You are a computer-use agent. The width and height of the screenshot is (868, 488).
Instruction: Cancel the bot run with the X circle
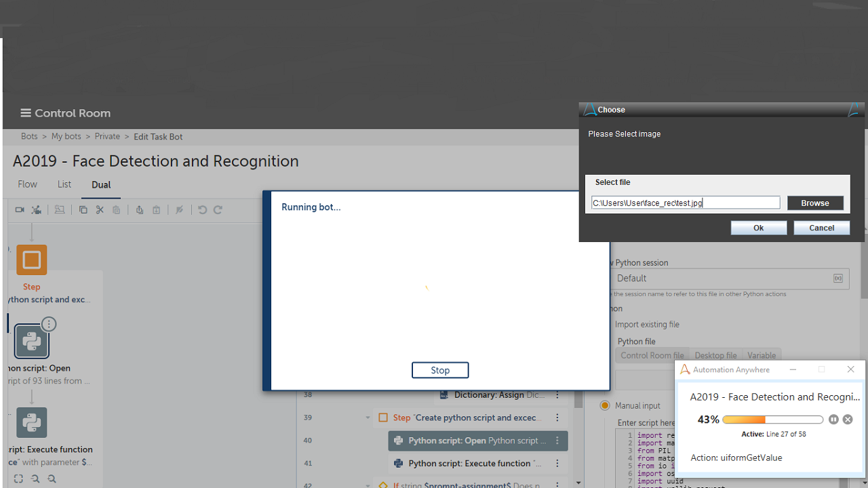(x=848, y=420)
